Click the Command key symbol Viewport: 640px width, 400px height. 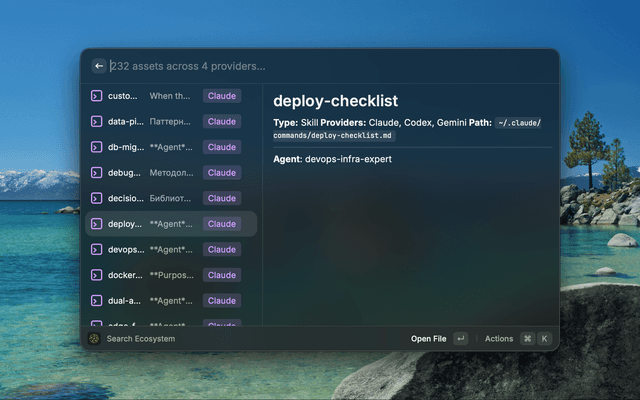527,338
